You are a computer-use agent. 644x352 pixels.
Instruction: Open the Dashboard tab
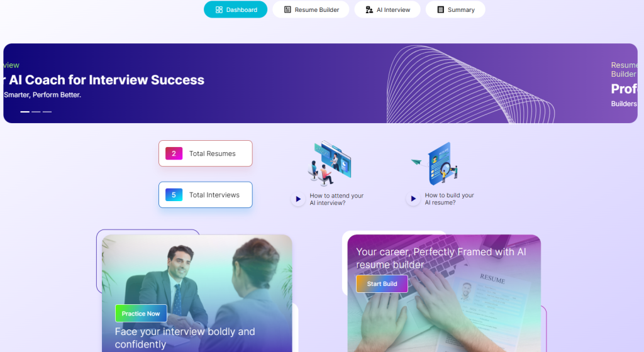click(235, 9)
